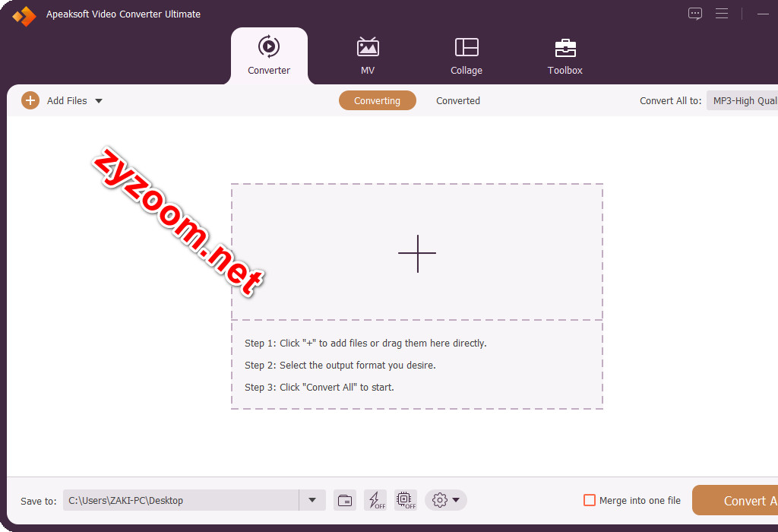The image size is (778, 532).
Task: Open the gear settings dropdown
Action: pyautogui.click(x=445, y=500)
